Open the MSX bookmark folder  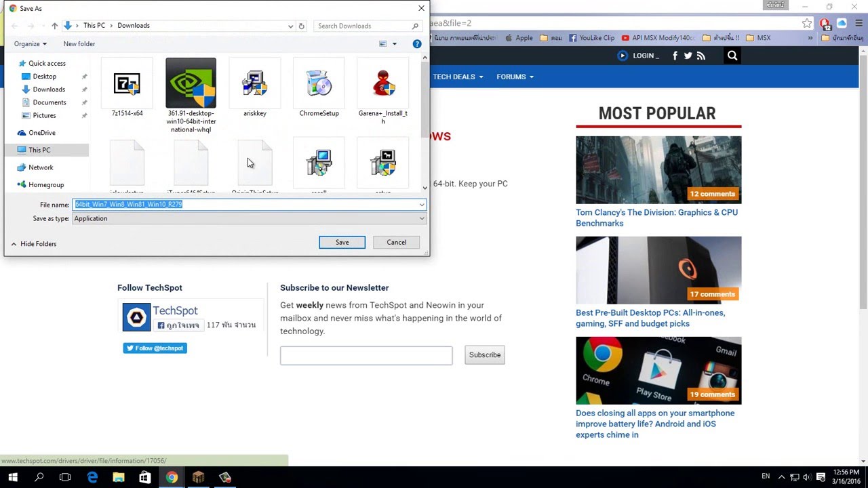757,38
